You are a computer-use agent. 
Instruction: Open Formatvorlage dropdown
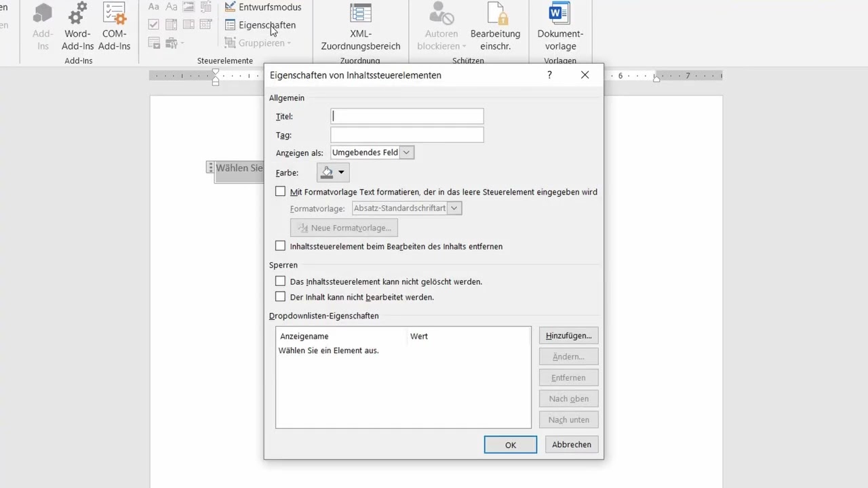407,208
